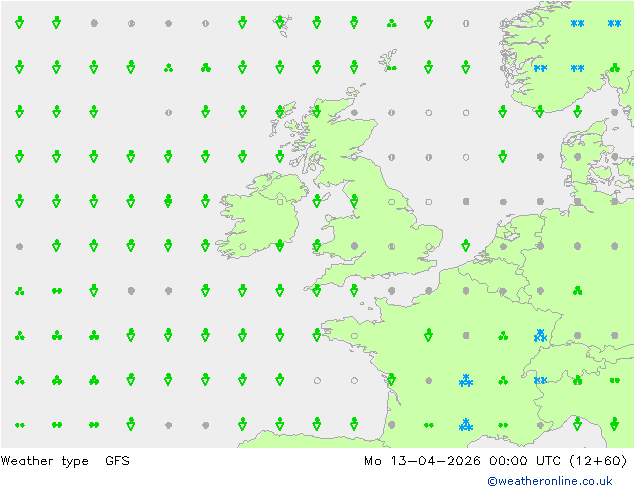
Task: Click the blue snowflake symbol over Switzerland
Action: tap(540, 380)
